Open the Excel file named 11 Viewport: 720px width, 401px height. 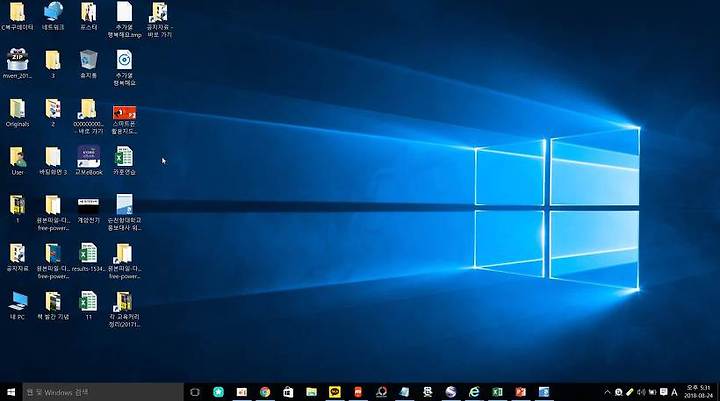pyautogui.click(x=88, y=305)
